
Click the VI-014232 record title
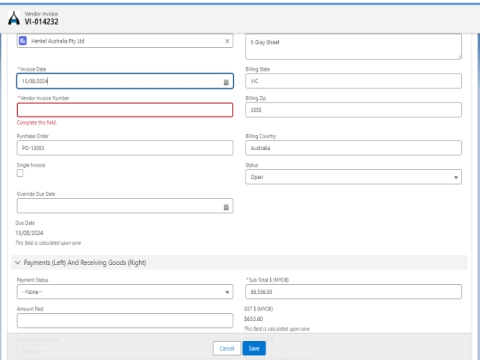coord(41,22)
